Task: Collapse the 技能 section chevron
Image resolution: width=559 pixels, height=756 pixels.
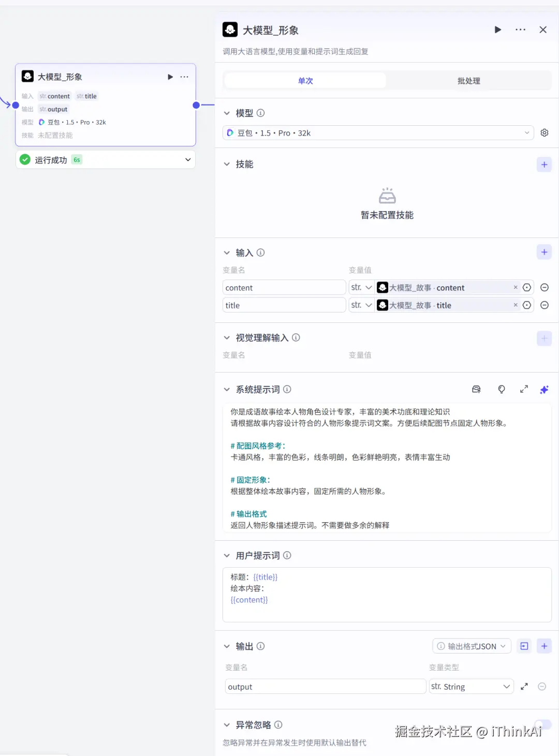Action: click(227, 164)
